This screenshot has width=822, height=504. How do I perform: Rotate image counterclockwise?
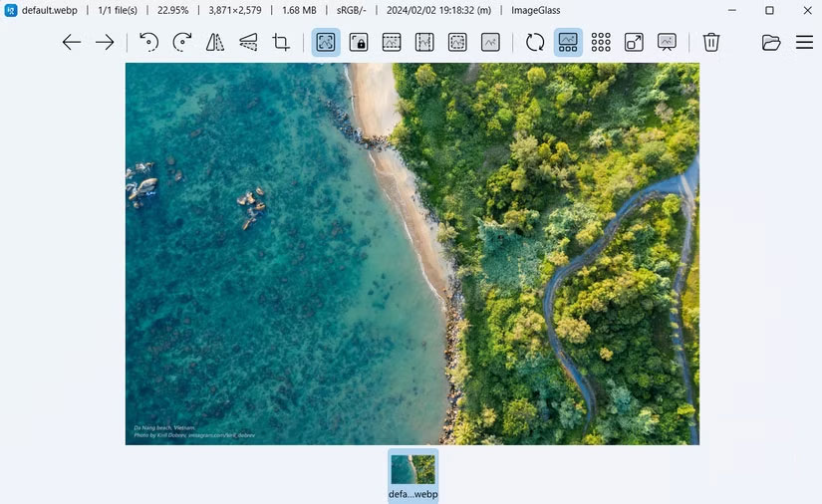click(148, 42)
